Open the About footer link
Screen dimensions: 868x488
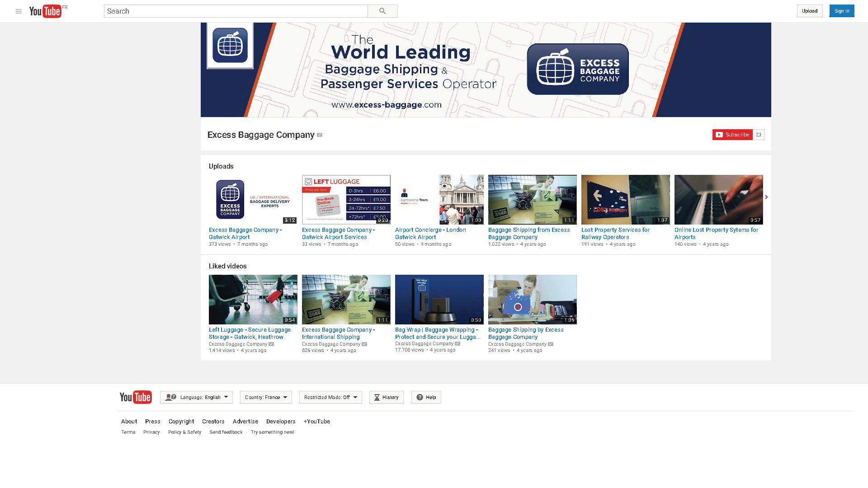(x=129, y=421)
